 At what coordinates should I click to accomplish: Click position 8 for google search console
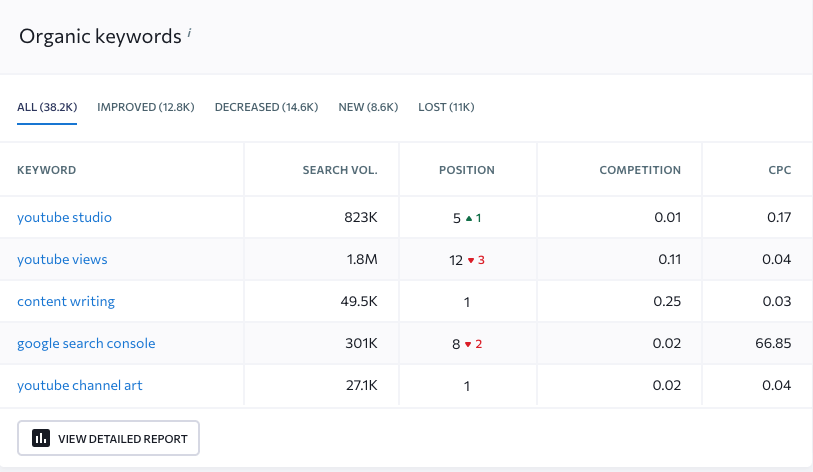pos(456,344)
